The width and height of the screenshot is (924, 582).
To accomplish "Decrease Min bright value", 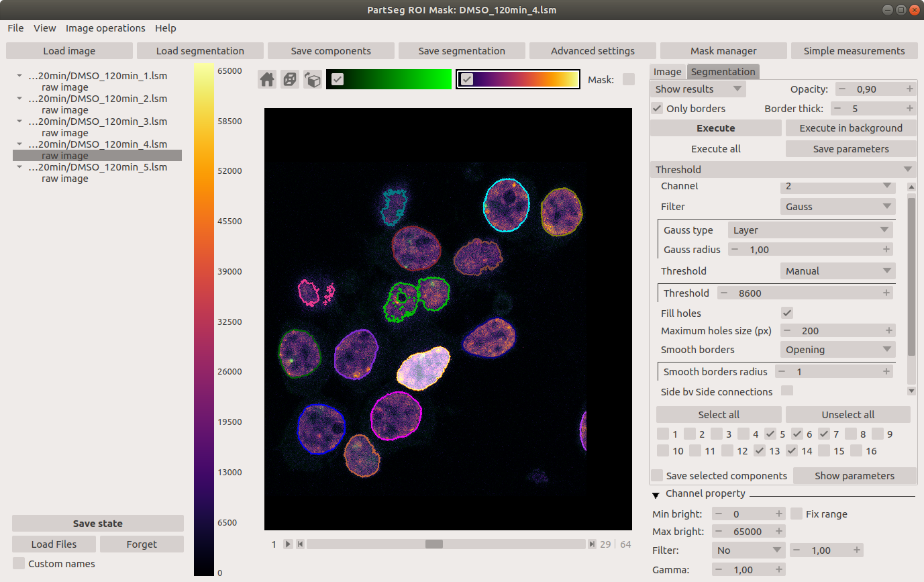I will point(718,514).
